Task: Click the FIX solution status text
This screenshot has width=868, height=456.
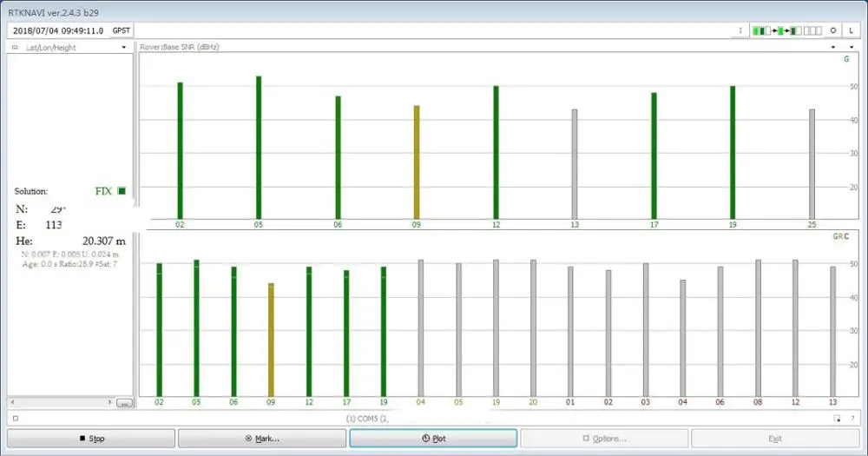Action: coord(103,191)
